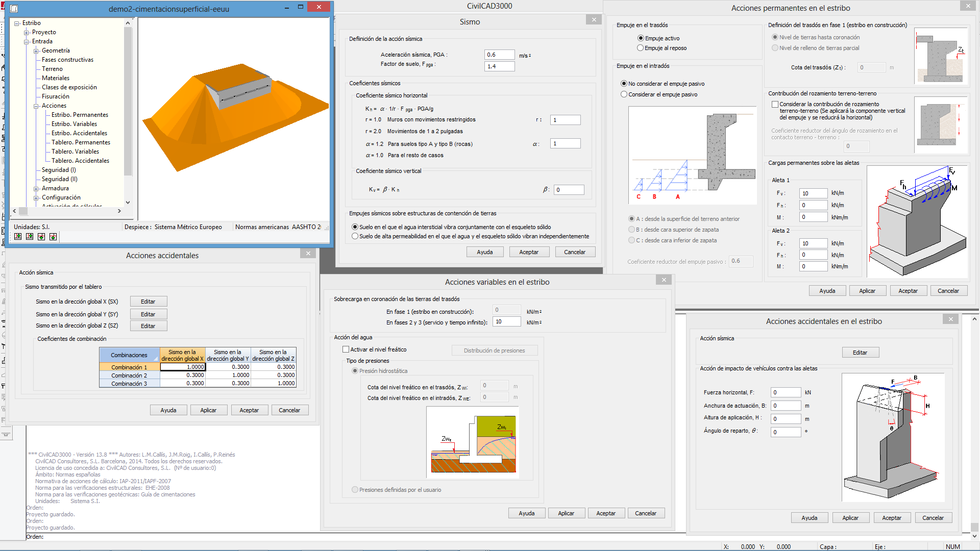Expand the Proyecto tree node
980x551 pixels.
click(x=27, y=32)
